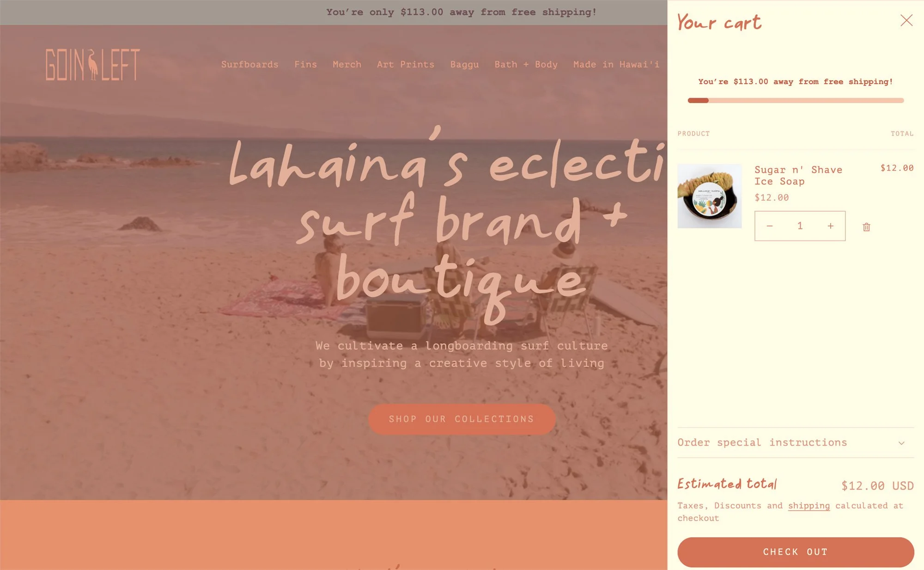924x570 pixels.
Task: Click the quantity input field showing 1
Action: [x=800, y=226]
